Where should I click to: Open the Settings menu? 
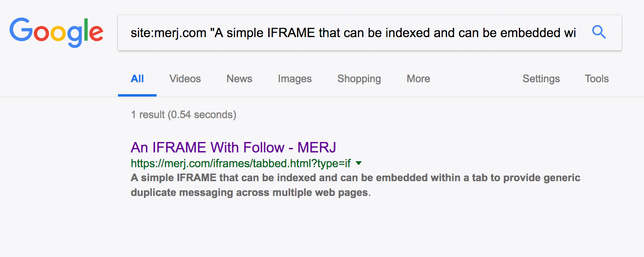[x=541, y=79]
